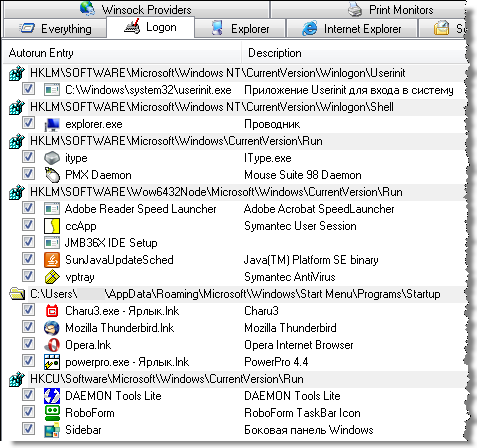Click the SunJavaUpdateSched Java icon

pos(52,260)
